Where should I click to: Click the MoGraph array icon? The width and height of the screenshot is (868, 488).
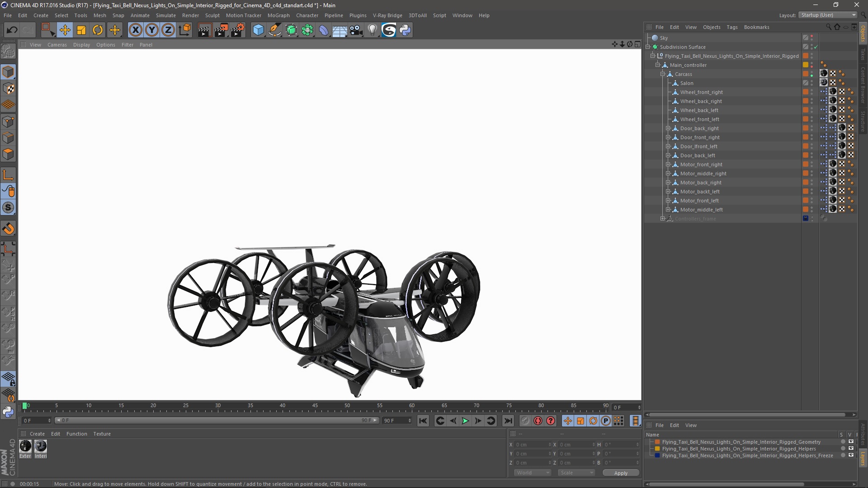click(307, 30)
